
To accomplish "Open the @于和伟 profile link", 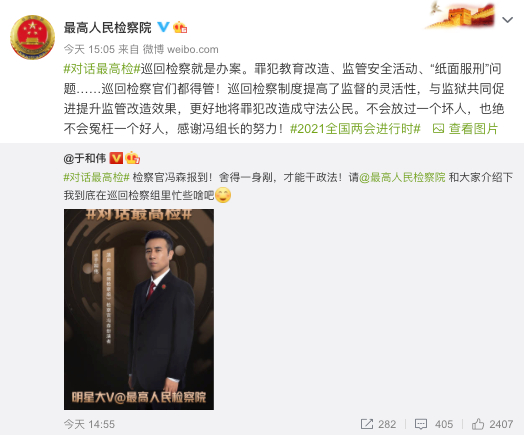I will point(85,158).
